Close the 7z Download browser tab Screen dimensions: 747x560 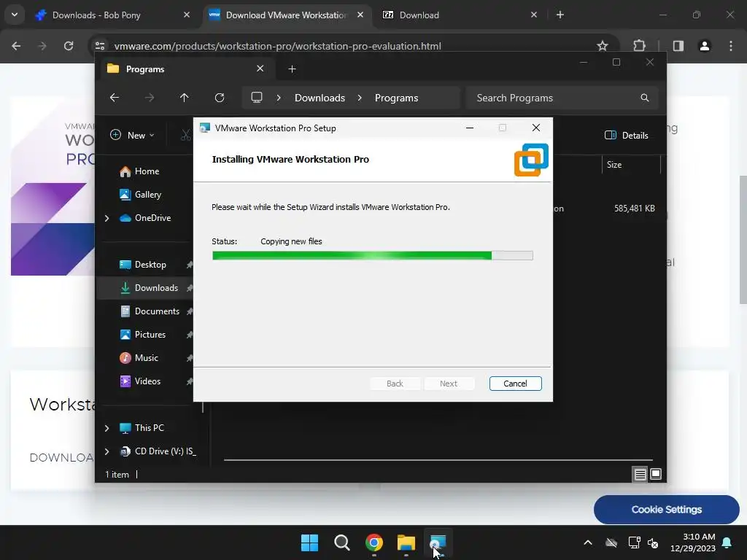click(534, 15)
